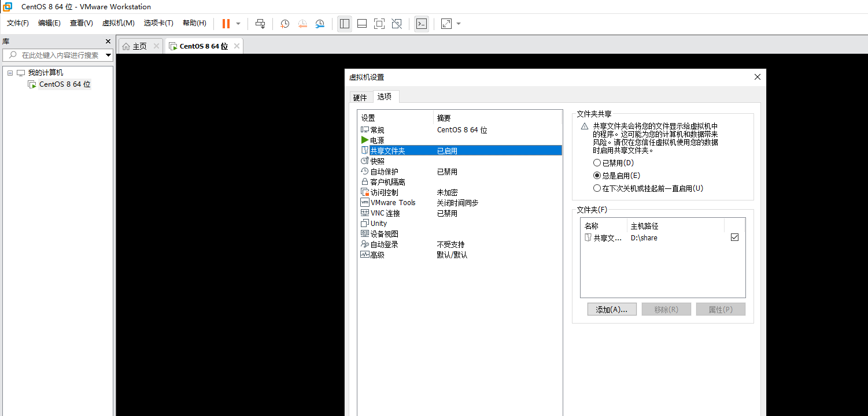Click the 主机路径 column header
Image resolution: width=868 pixels, height=416 pixels.
[675, 226]
